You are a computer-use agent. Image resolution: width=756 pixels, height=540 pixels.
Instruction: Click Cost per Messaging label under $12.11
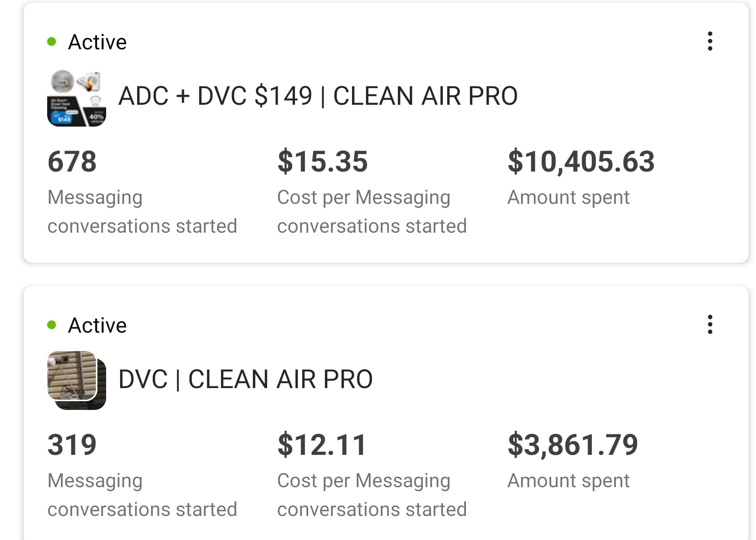363,481
